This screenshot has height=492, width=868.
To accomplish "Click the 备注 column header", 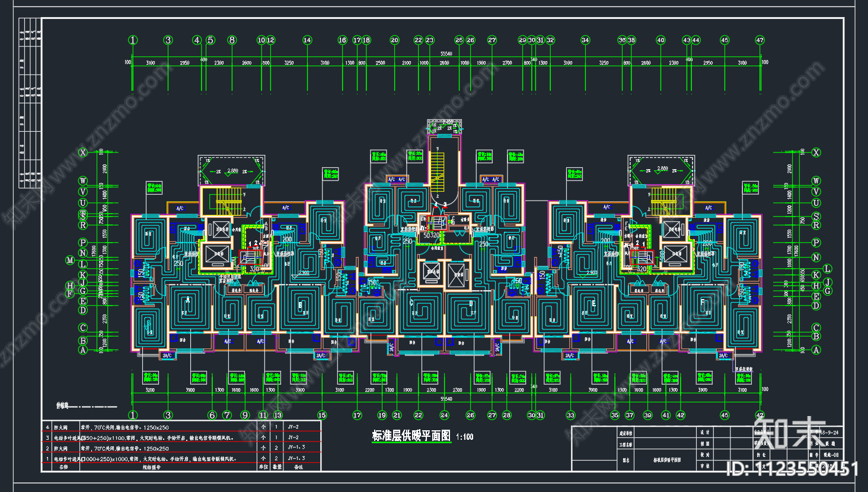I will 298,467.
